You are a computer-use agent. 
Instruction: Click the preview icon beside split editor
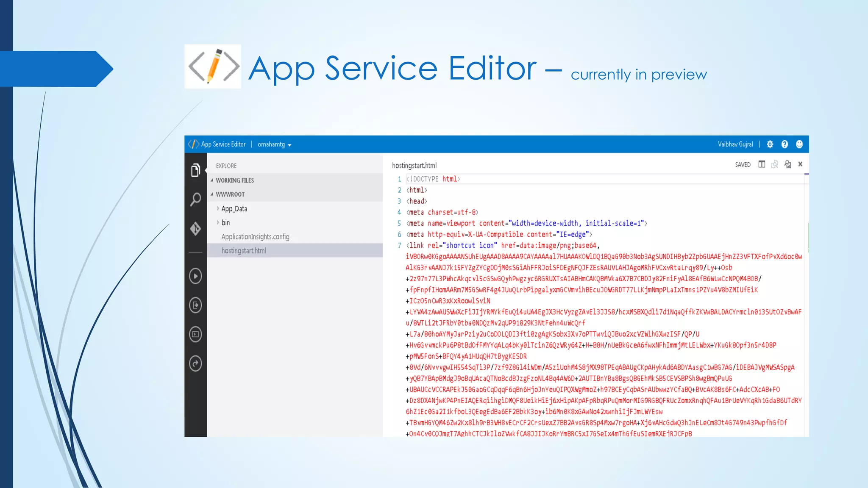(x=775, y=164)
